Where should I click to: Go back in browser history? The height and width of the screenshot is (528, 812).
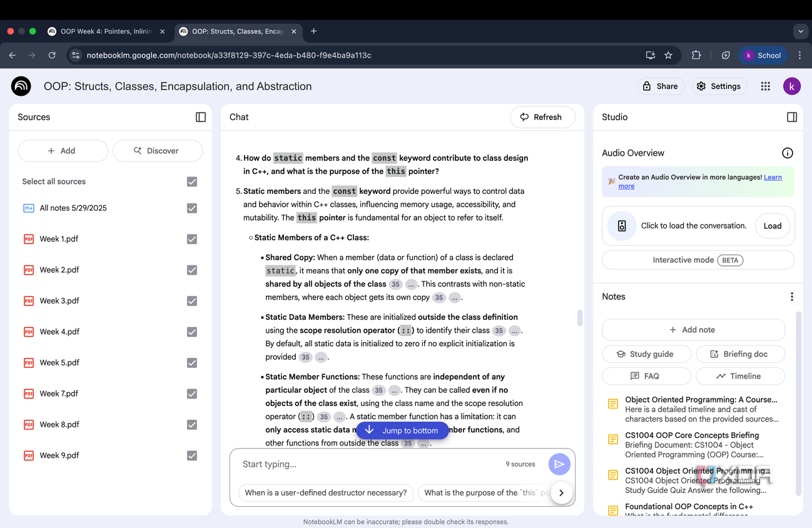point(13,55)
